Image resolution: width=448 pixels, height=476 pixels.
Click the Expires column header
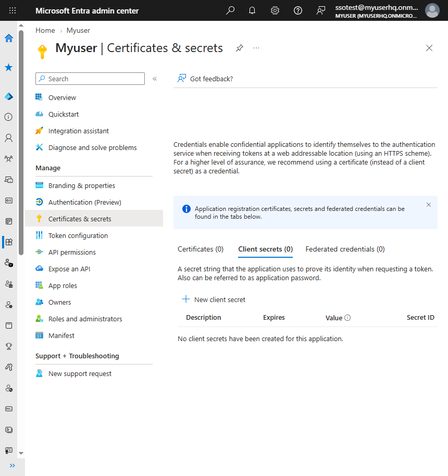pyautogui.click(x=273, y=318)
